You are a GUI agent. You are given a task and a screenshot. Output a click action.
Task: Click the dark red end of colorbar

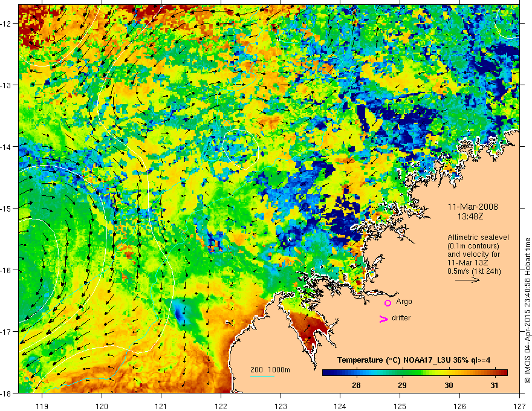click(504, 372)
